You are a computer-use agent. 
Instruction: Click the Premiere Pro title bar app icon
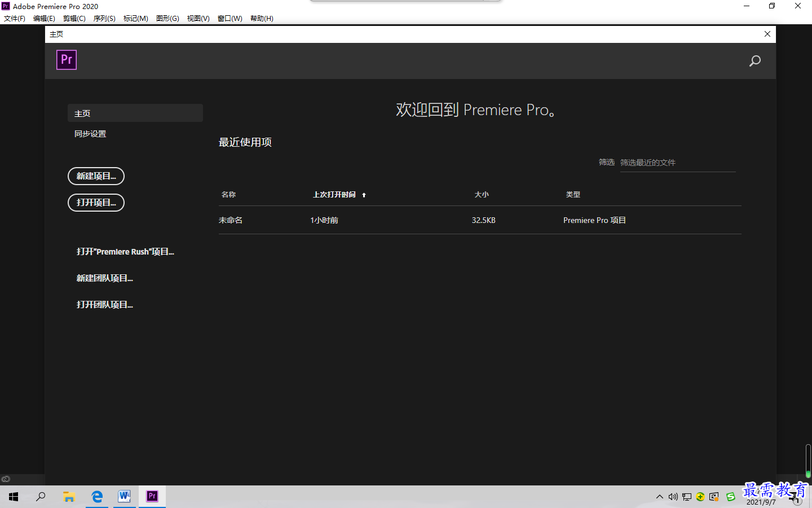pos(6,6)
